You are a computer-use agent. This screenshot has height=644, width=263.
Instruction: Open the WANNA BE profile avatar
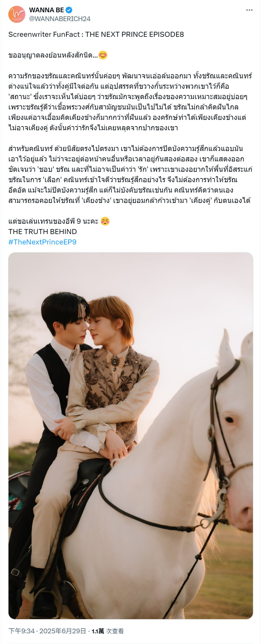point(17,14)
